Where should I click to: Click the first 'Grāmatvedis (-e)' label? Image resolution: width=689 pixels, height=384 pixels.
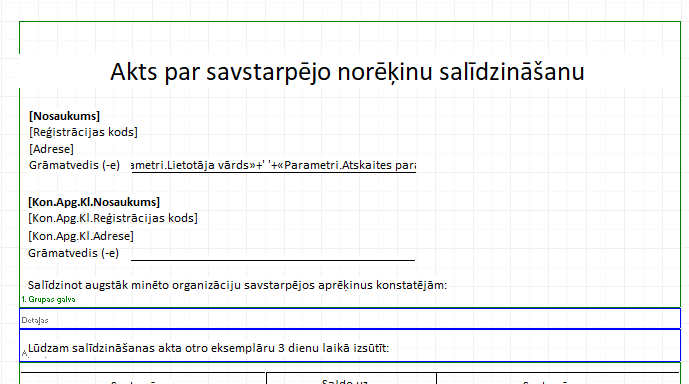pyautogui.click(x=74, y=165)
